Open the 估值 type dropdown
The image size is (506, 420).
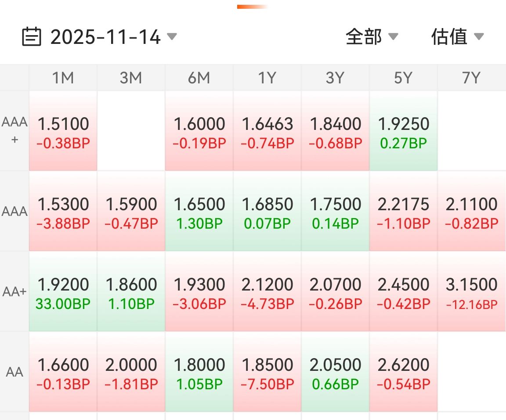tap(457, 37)
